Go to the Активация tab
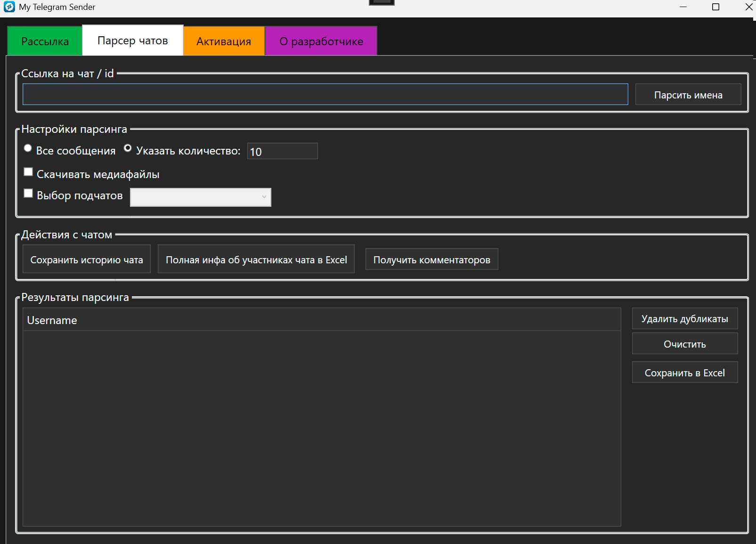 [x=224, y=41]
